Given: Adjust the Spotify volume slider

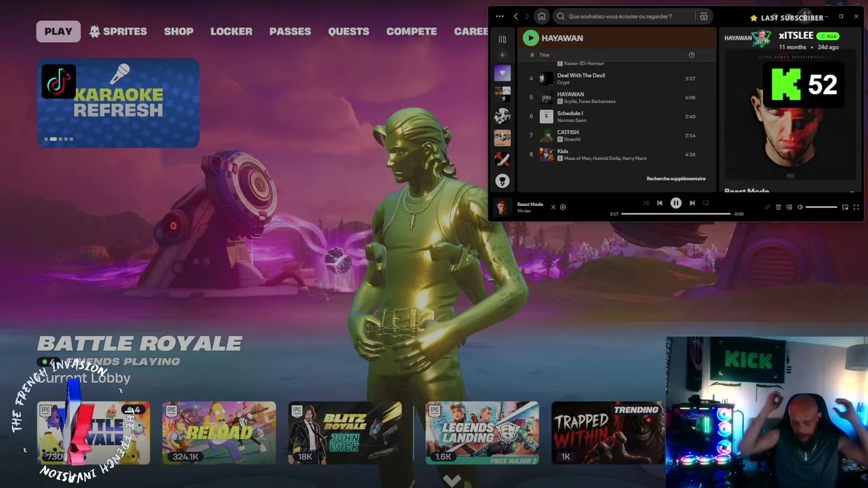Looking at the screenshot, I should coord(821,207).
